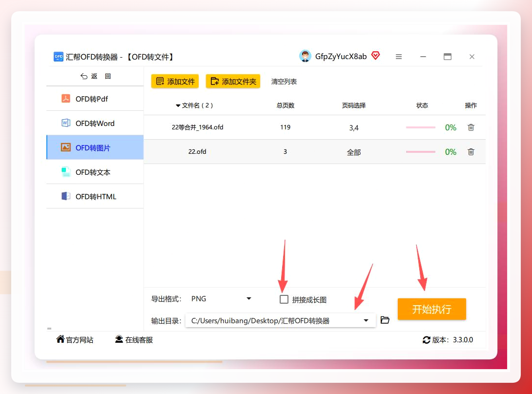
Task: Click the 0% status of 22.ofd
Action: tap(450, 152)
